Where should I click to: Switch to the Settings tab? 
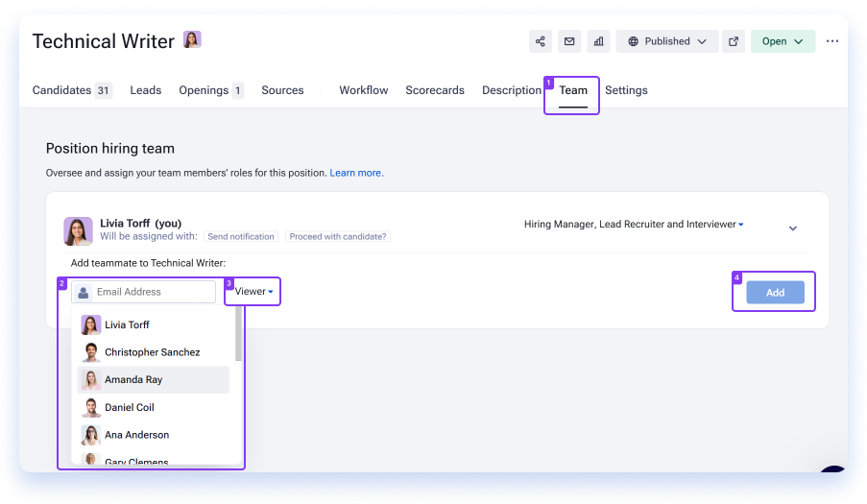click(x=626, y=90)
